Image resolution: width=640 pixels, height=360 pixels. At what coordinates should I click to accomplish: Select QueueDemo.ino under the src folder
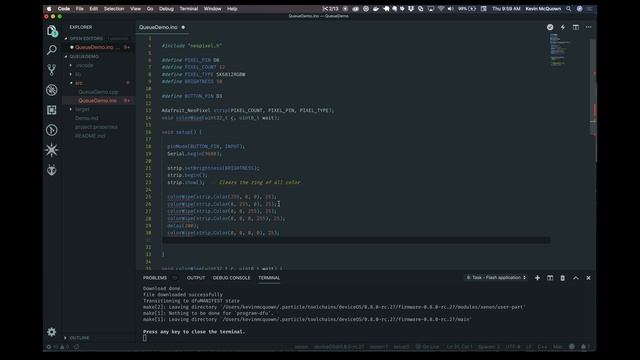click(97, 100)
